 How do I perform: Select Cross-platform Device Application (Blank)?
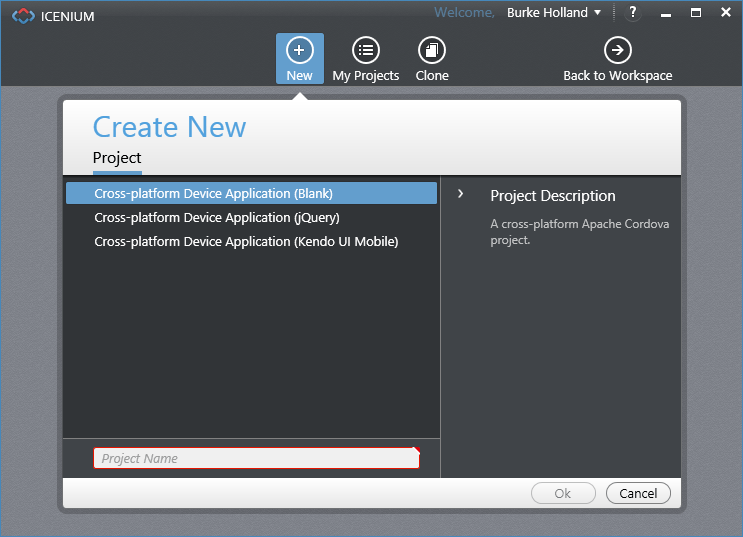coord(251,193)
